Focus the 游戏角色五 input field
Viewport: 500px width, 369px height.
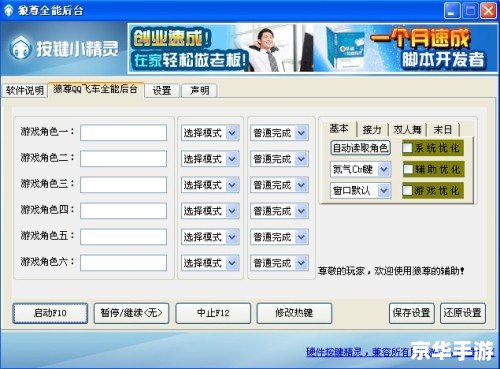(123, 237)
